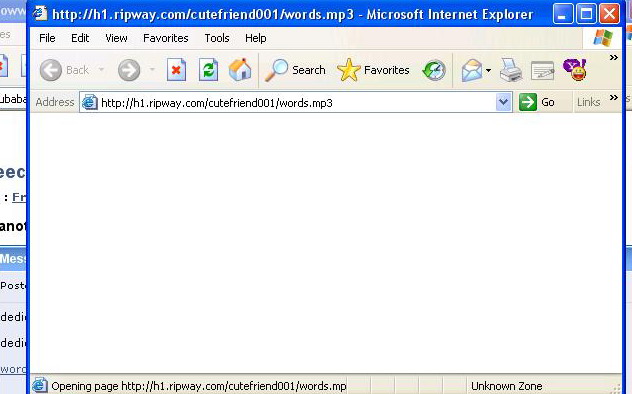Open the Search magnifier button
The image size is (632, 394).
coord(295,70)
